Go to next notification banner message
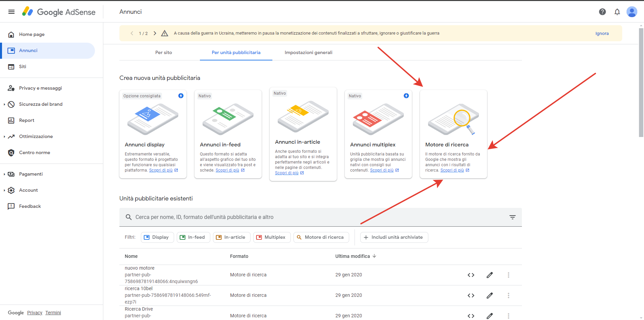Screen dimensions: 644x320 [155, 33]
